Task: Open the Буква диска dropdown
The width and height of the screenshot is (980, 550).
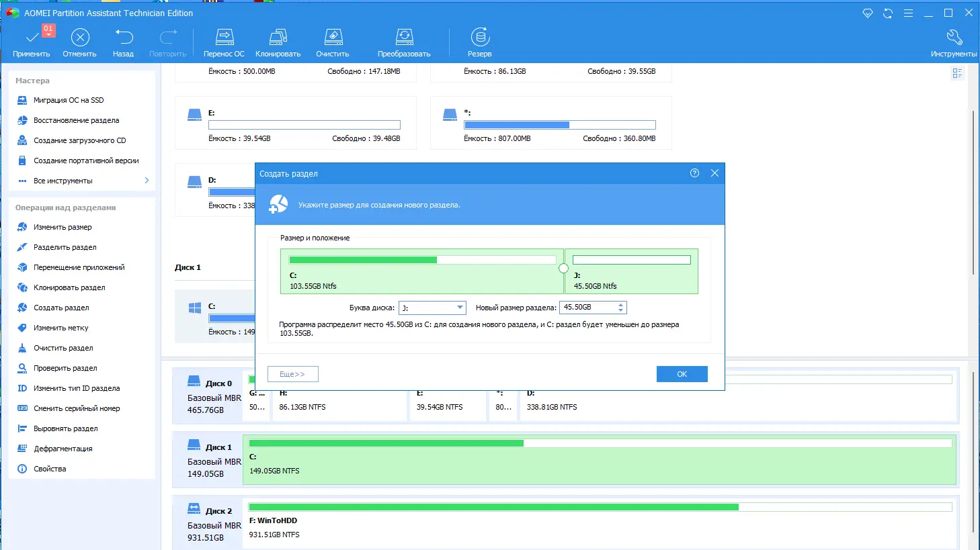Action: (x=432, y=308)
